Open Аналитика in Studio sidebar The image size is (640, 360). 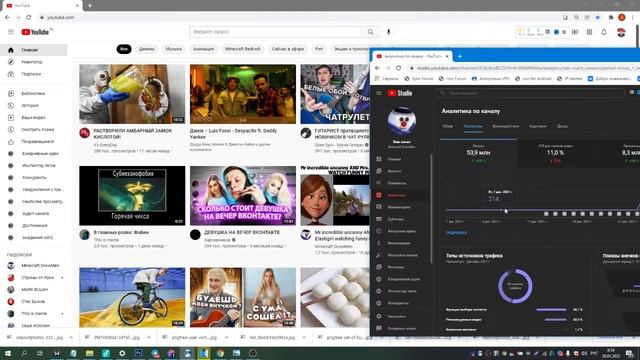(x=400, y=195)
